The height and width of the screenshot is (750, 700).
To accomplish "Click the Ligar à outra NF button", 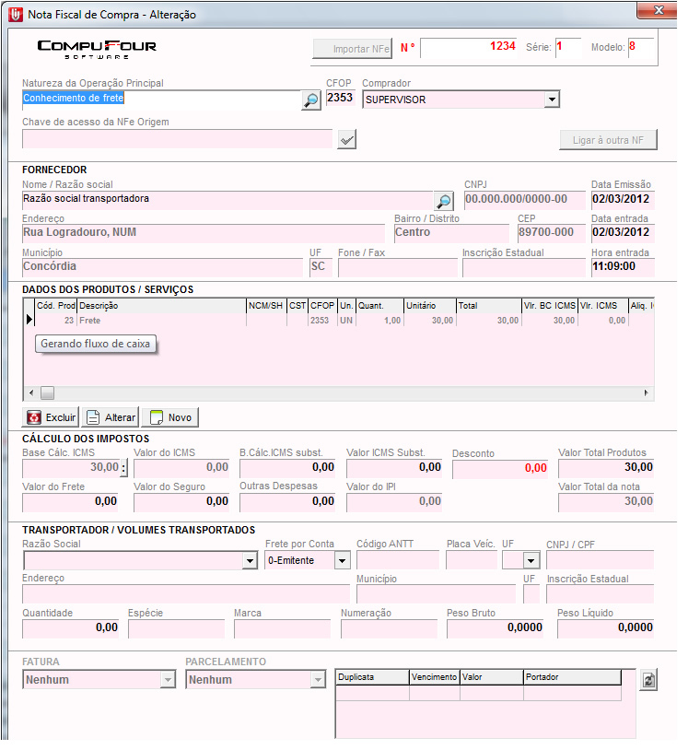I will click(x=608, y=140).
